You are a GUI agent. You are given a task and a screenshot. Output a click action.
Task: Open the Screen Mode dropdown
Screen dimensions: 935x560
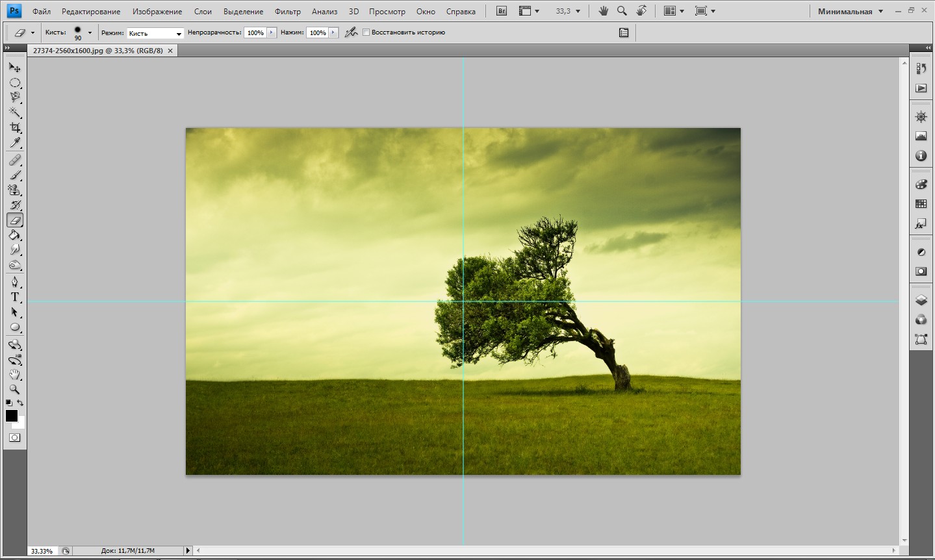coord(705,11)
